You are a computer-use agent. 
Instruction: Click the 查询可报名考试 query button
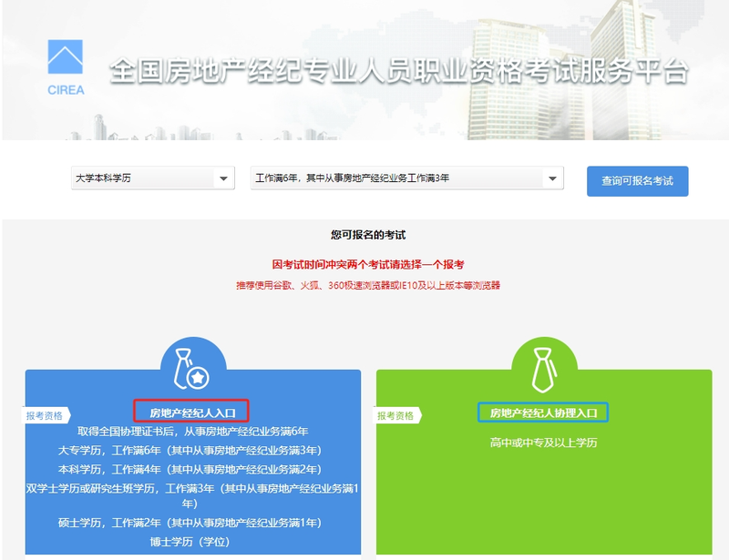point(640,179)
